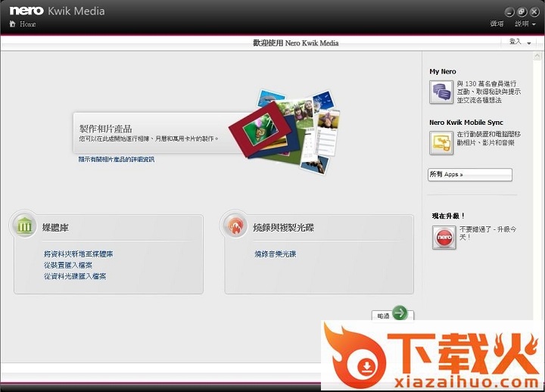Click the burn and copy disc flame icon
Image resolution: width=545 pixels, height=392 pixels.
tap(235, 226)
